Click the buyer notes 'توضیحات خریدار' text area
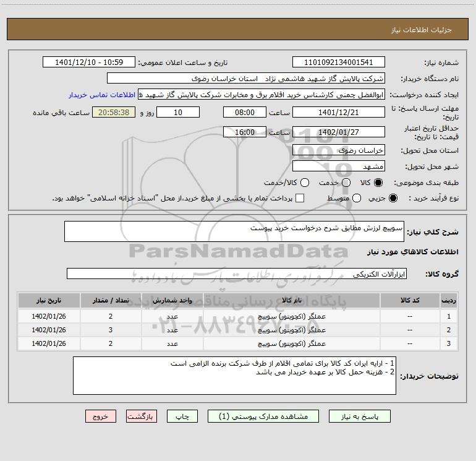This screenshot has width=476, height=461. click(x=234, y=376)
